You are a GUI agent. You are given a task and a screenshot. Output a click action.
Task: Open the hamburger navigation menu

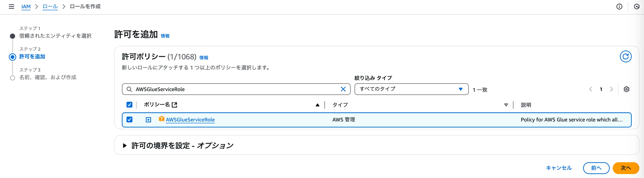[x=12, y=6]
